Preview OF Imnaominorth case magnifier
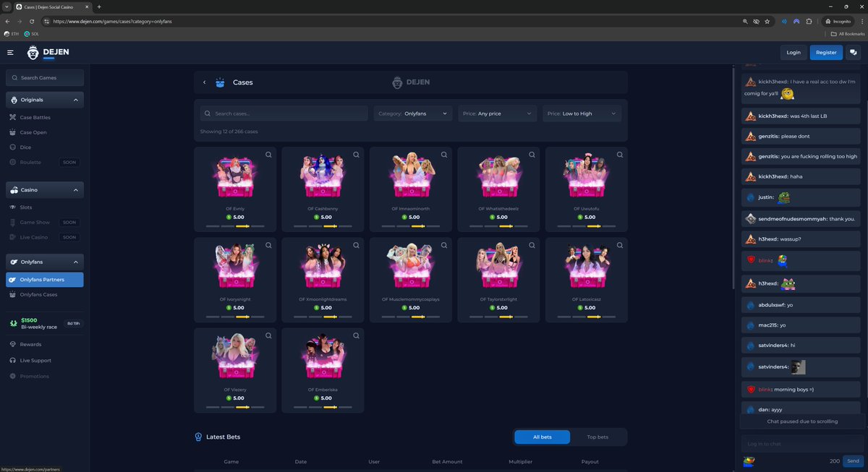This screenshot has height=472, width=868. coord(444,155)
